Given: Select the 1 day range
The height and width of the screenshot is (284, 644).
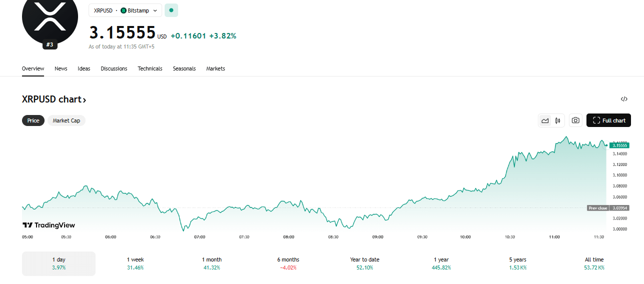Looking at the screenshot, I should click(59, 263).
